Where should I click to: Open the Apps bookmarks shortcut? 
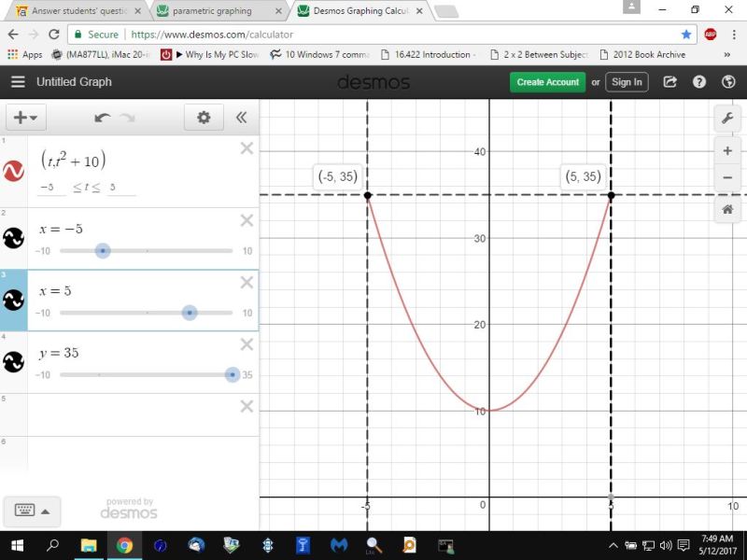coord(25,55)
